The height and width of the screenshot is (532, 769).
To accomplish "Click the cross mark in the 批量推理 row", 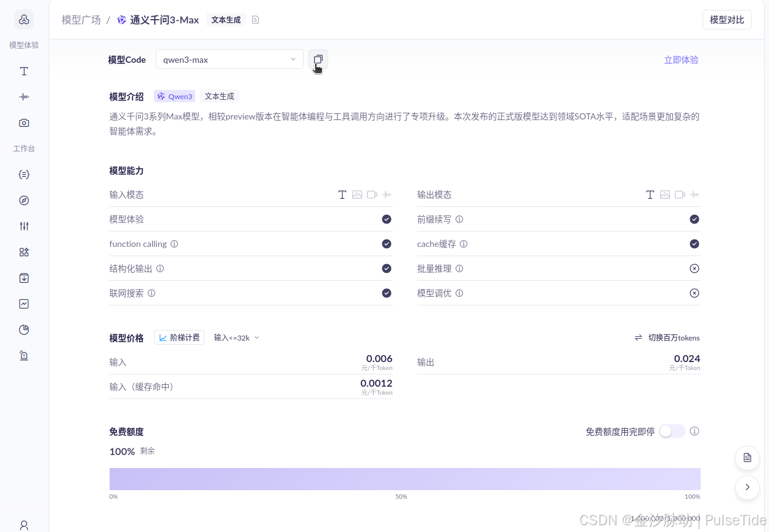I will [695, 268].
